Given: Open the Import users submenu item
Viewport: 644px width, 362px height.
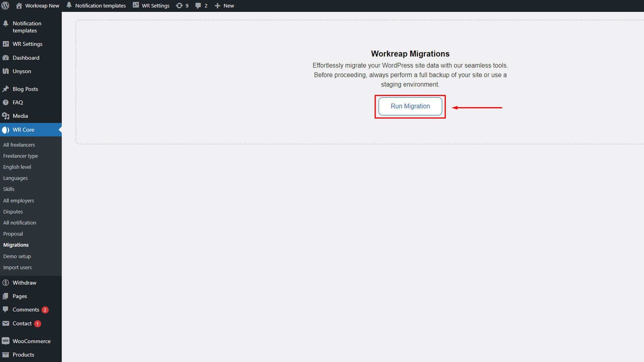Looking at the screenshot, I should click(x=17, y=267).
